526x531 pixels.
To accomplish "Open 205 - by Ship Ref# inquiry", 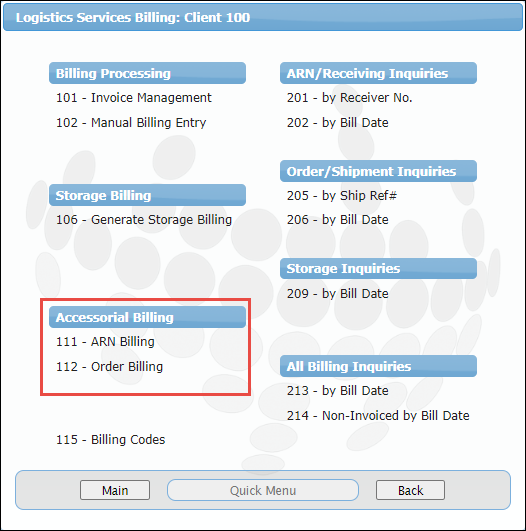I will click(x=341, y=196).
